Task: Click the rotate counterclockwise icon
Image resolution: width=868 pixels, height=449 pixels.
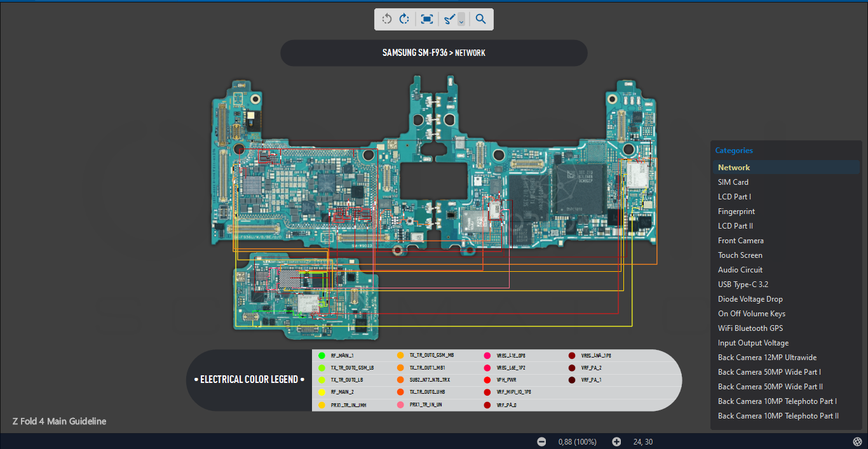Action: tap(387, 19)
